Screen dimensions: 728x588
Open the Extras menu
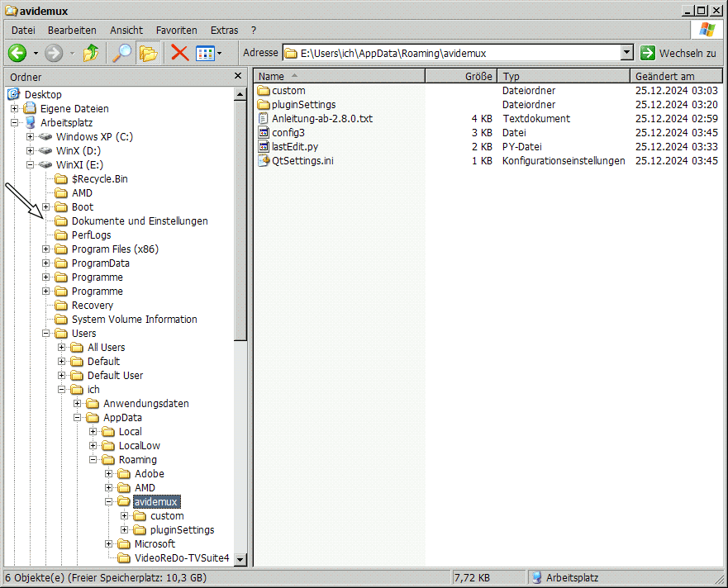pos(224,31)
